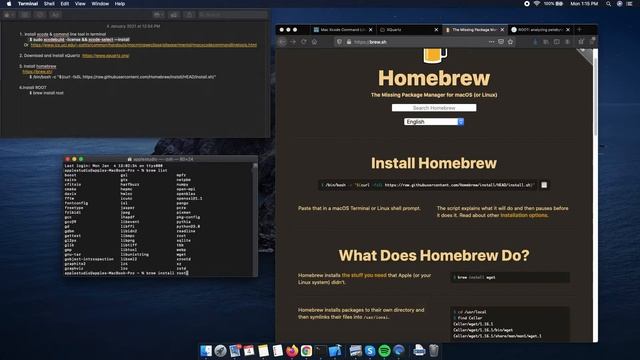Open the Apple menu
Viewport: 640px width, 360px height.
pyautogui.click(x=9, y=4)
